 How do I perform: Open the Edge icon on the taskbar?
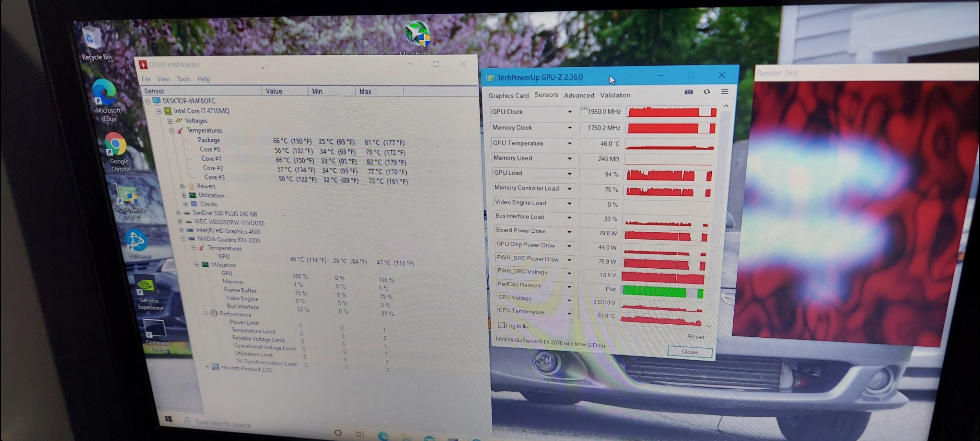(x=383, y=436)
